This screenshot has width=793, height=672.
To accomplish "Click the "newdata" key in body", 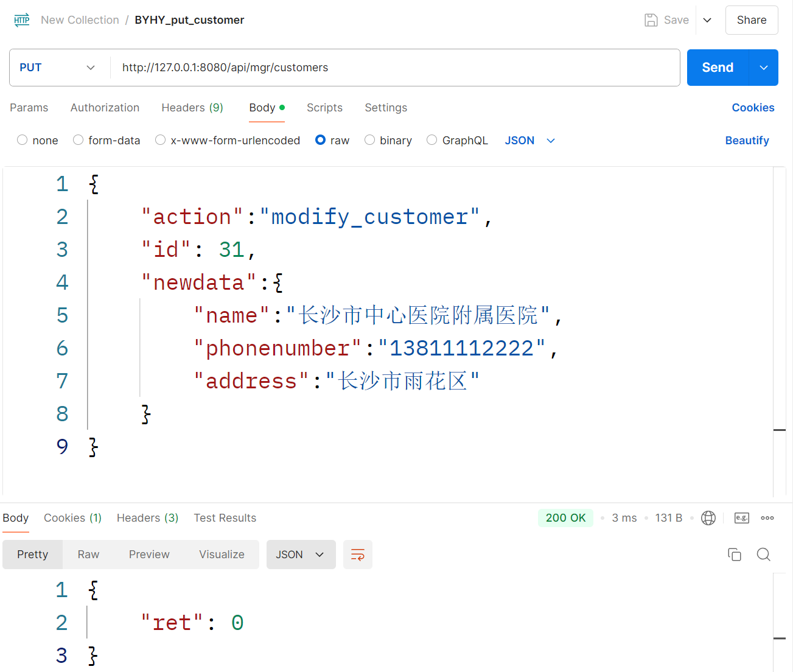I will point(198,282).
